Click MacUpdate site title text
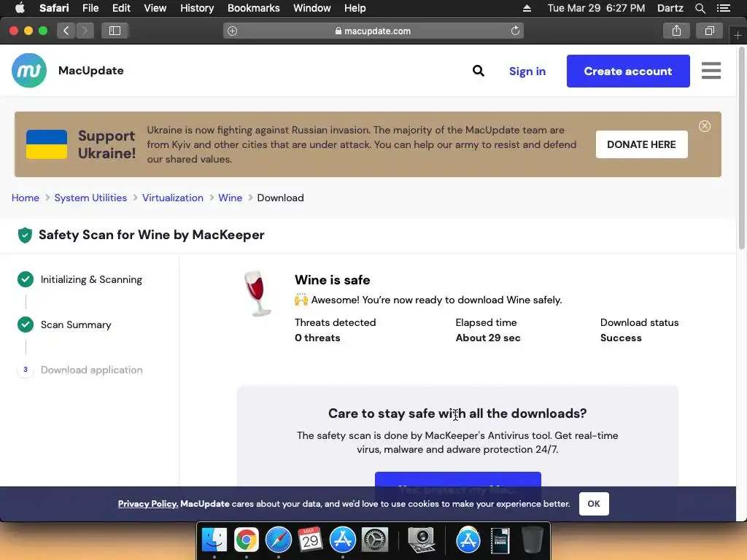 pyautogui.click(x=91, y=71)
